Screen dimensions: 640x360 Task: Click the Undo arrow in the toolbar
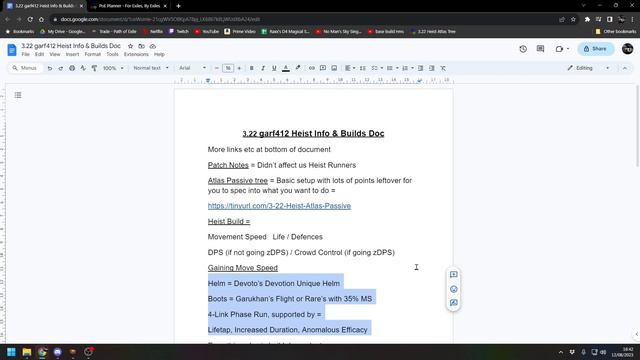tap(49, 68)
